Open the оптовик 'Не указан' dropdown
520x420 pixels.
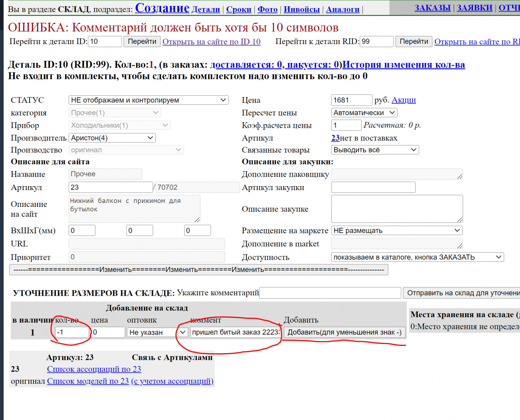click(157, 332)
